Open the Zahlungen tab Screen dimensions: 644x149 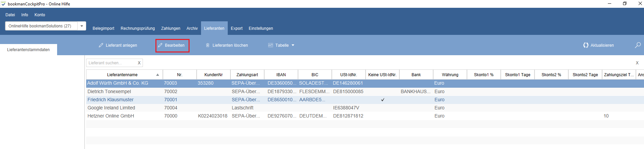pos(171,28)
